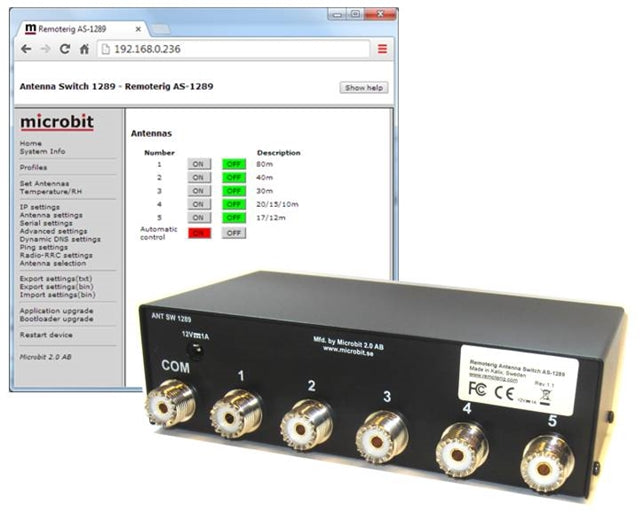Image resolution: width=643 pixels, height=528 pixels.
Task: Disable Automatic control with OFF button
Action: click(233, 232)
